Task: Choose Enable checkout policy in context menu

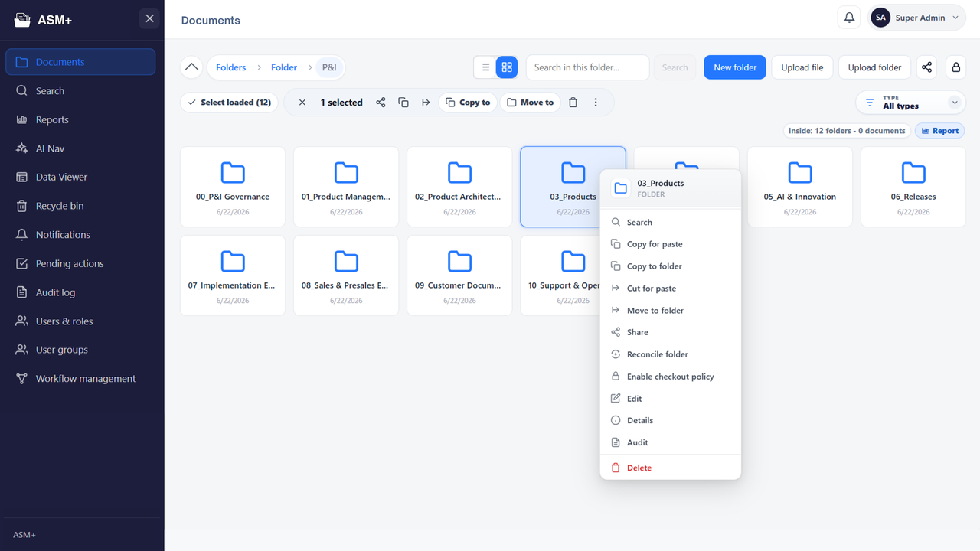Action: click(671, 377)
